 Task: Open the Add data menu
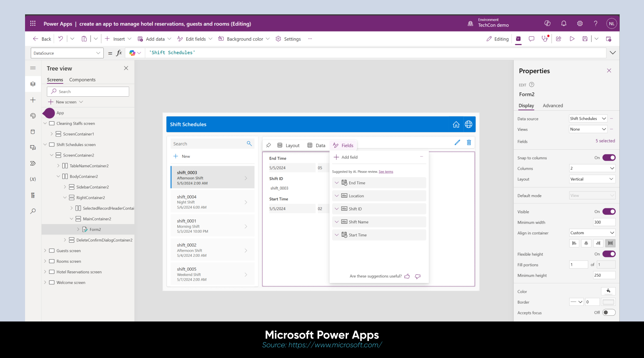click(155, 39)
